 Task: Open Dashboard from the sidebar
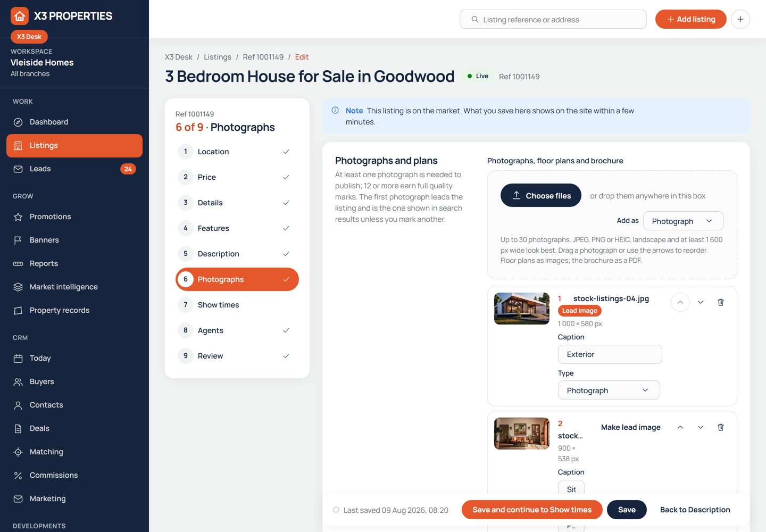pos(74,122)
